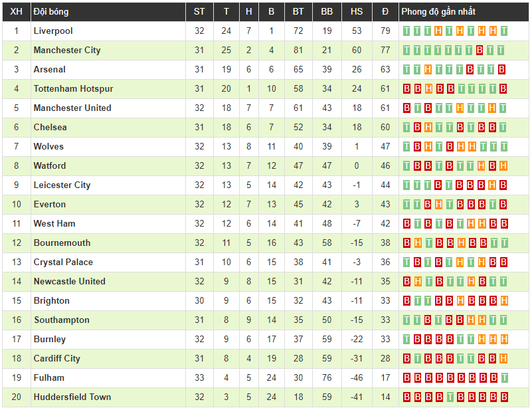Screen dimensions: 532x410
Task: Open the Liverpool team link
Action: click(53, 31)
